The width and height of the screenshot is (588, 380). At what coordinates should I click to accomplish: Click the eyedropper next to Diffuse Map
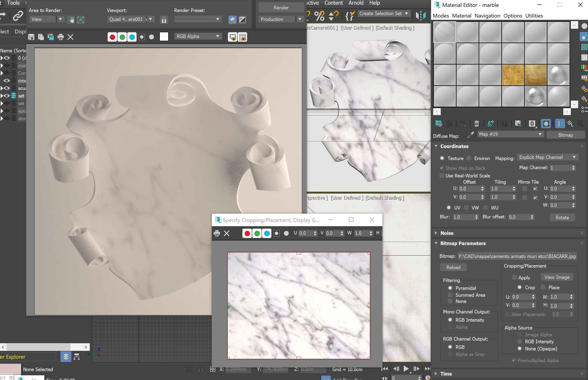471,134
